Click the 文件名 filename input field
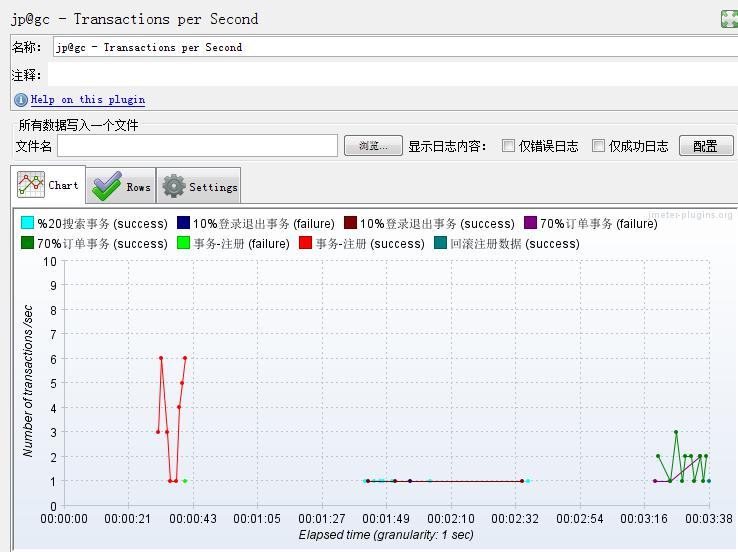Screen dimensions: 738x552 tap(197, 146)
